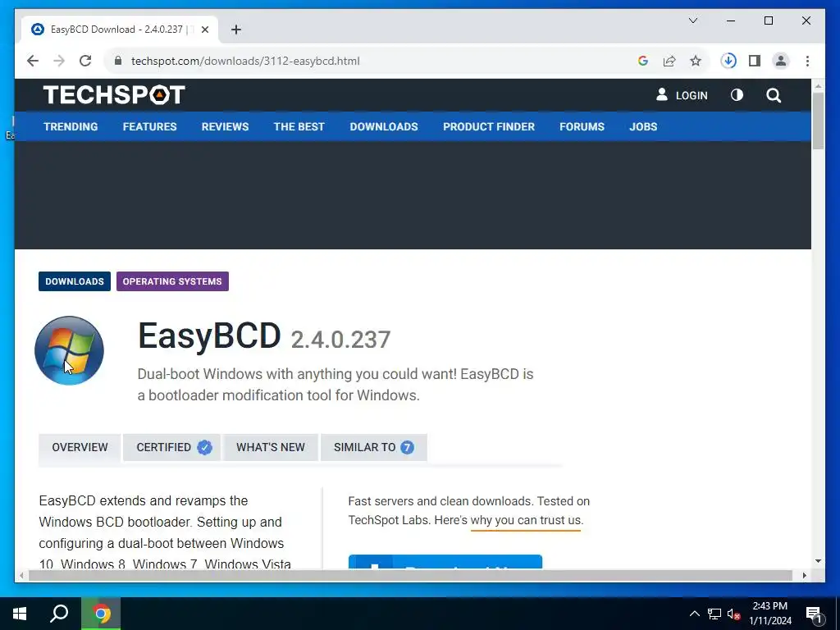Follow 'why you can trust us' link

(x=526, y=521)
